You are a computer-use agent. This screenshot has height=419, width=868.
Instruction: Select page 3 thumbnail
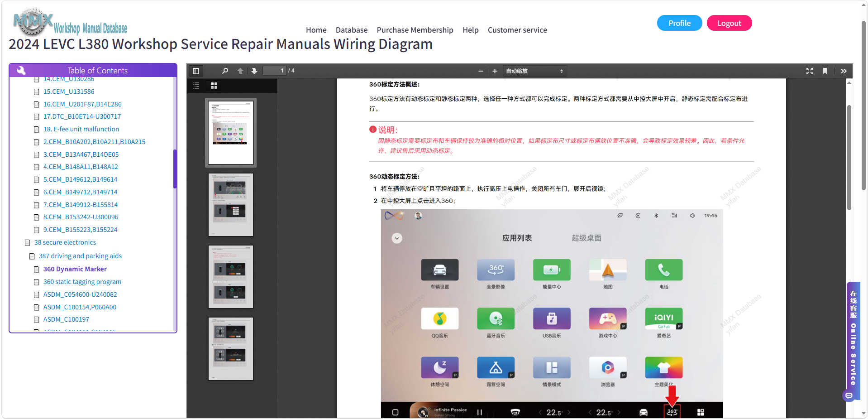tap(231, 277)
